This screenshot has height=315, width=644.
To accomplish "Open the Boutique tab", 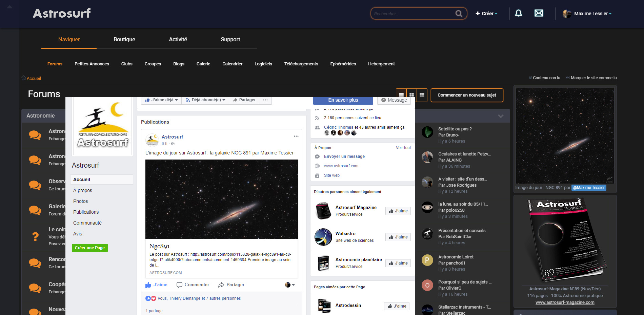I will [x=124, y=39].
